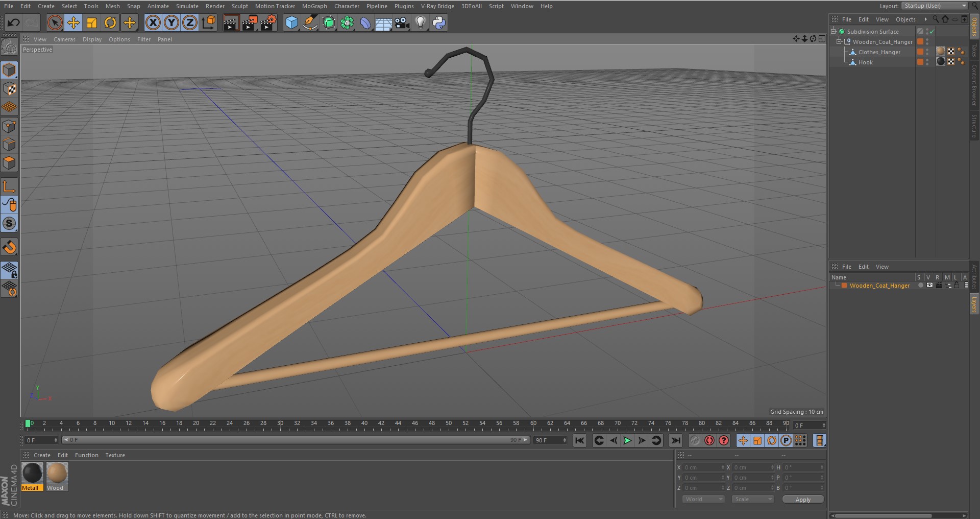980x519 pixels.
Task: Activate the Scale tool
Action: click(x=92, y=22)
